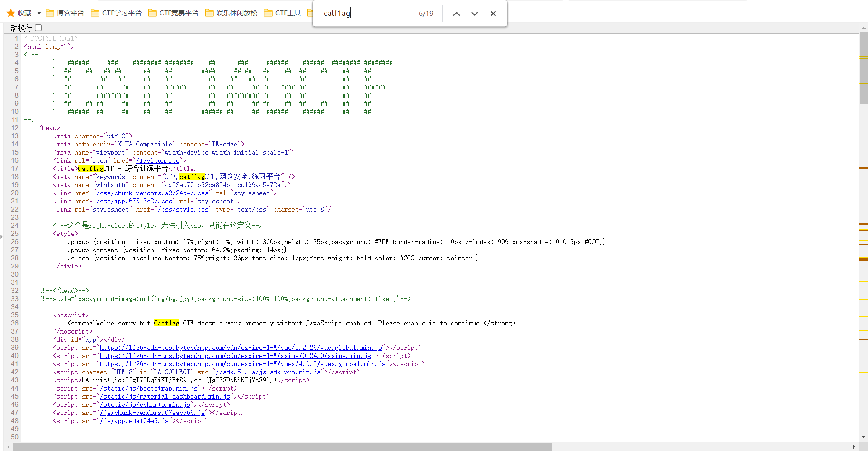The width and height of the screenshot is (868, 452).
Task: Click the vertical scrollbar thumb
Action: (863, 68)
